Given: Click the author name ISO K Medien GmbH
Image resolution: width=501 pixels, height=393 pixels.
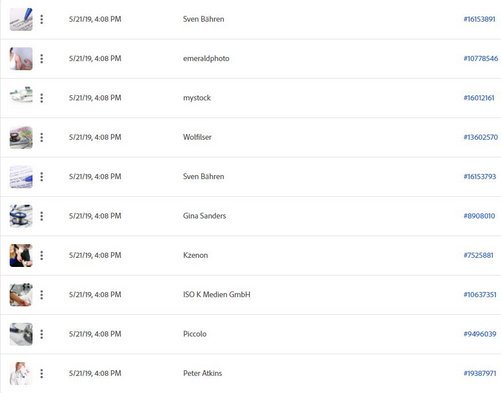Looking at the screenshot, I should [217, 295].
